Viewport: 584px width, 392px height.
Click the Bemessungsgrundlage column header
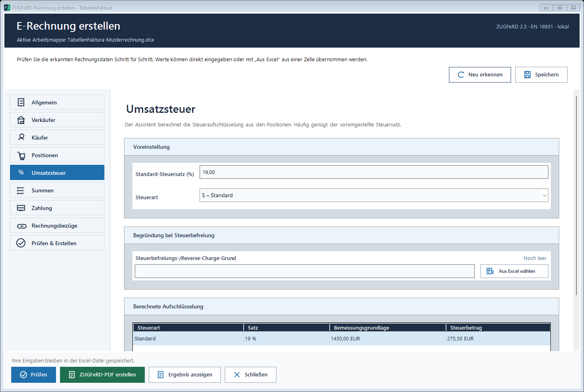tap(388, 328)
